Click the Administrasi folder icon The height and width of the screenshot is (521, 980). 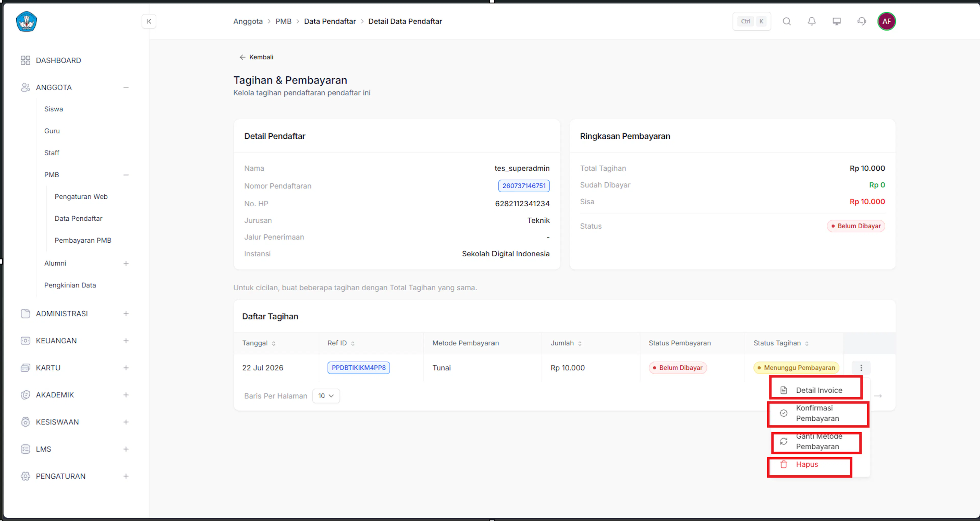pos(25,313)
